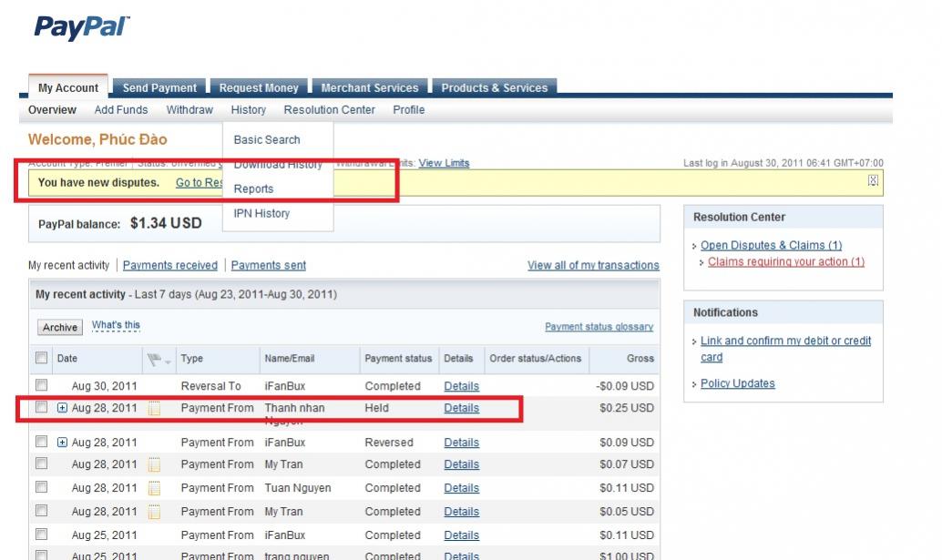Click View all of my transactions
This screenshot has width=942, height=560.
click(x=594, y=265)
